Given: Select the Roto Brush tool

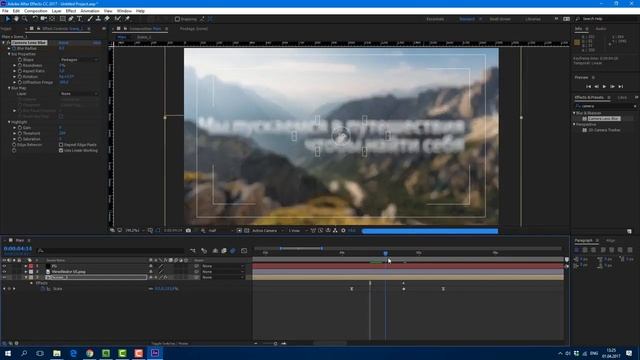Looking at the screenshot, I should tap(118, 19).
